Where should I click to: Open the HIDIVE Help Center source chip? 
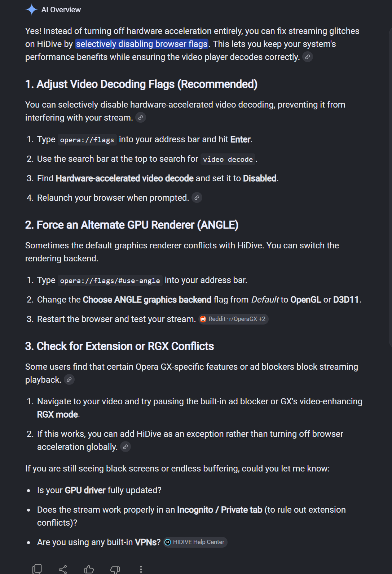pos(195,542)
